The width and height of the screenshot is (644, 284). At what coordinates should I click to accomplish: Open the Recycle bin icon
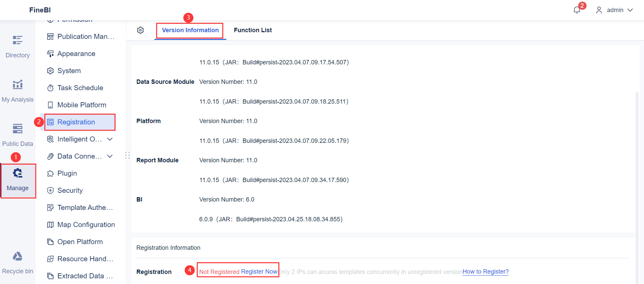click(x=17, y=256)
